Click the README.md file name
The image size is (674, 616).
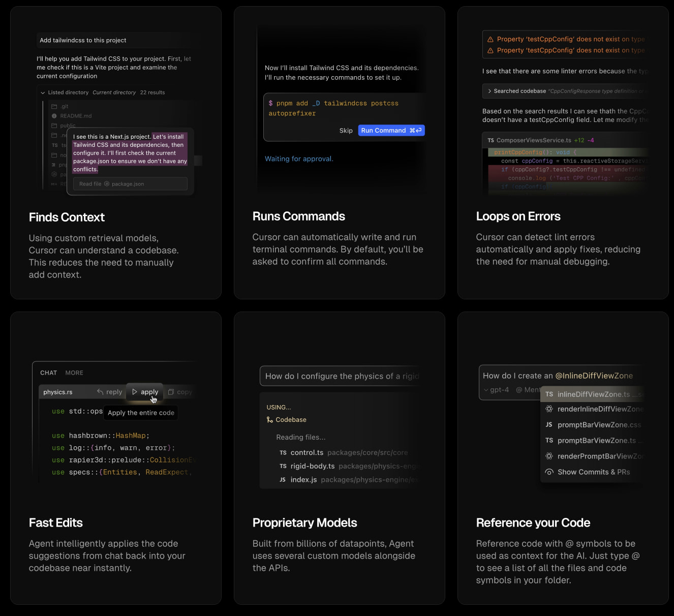tap(76, 116)
